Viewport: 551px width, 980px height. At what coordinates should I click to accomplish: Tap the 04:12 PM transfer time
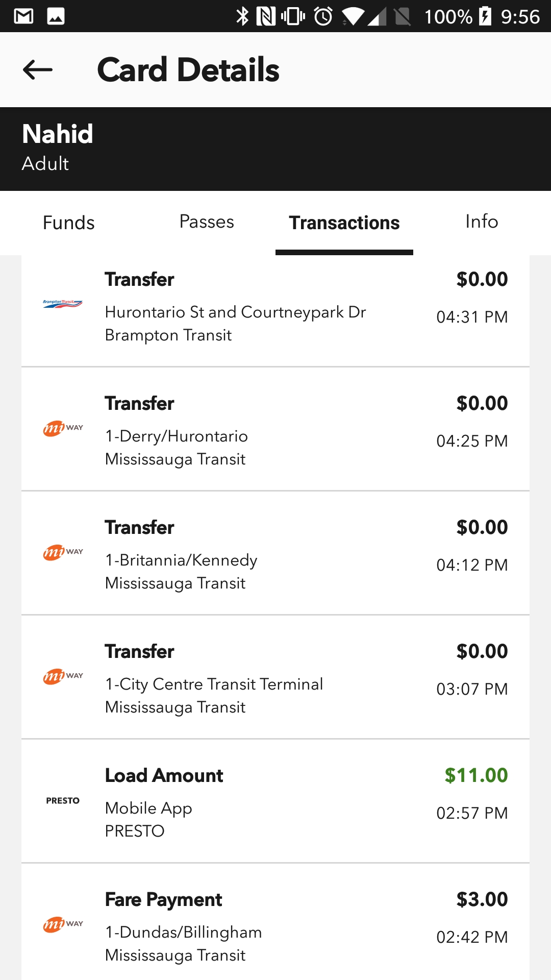pyautogui.click(x=472, y=565)
